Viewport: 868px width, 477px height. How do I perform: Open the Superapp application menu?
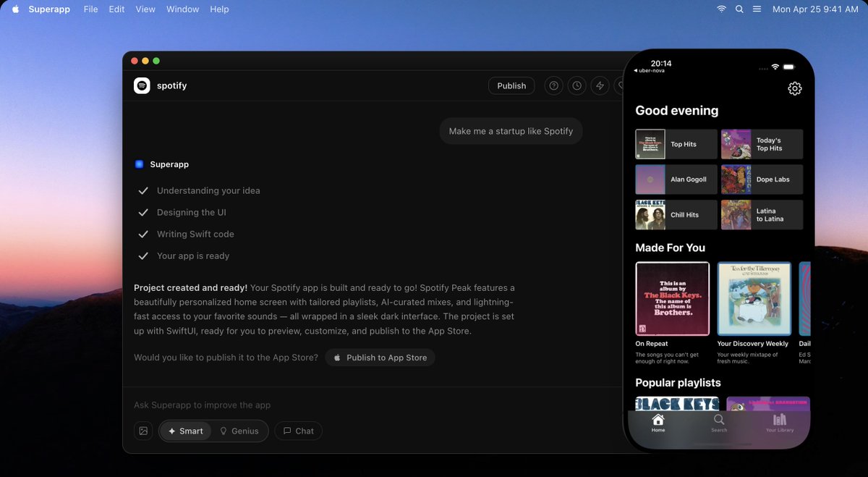point(49,9)
